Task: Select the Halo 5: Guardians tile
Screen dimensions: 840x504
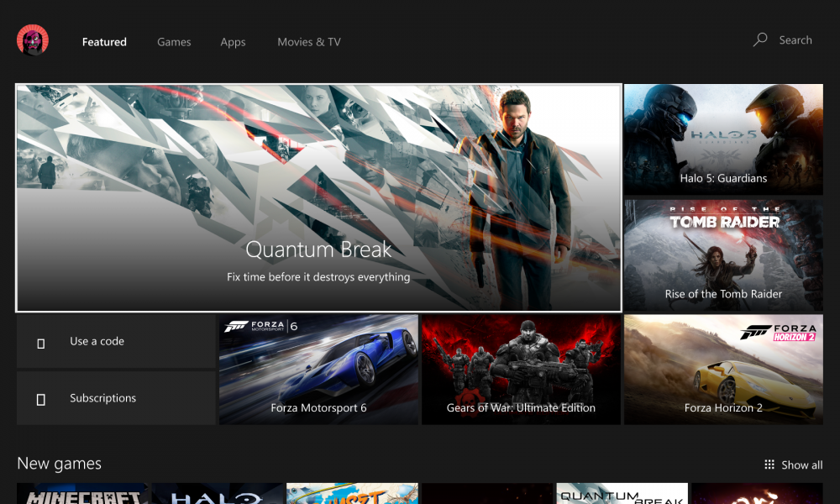Action: click(723, 139)
